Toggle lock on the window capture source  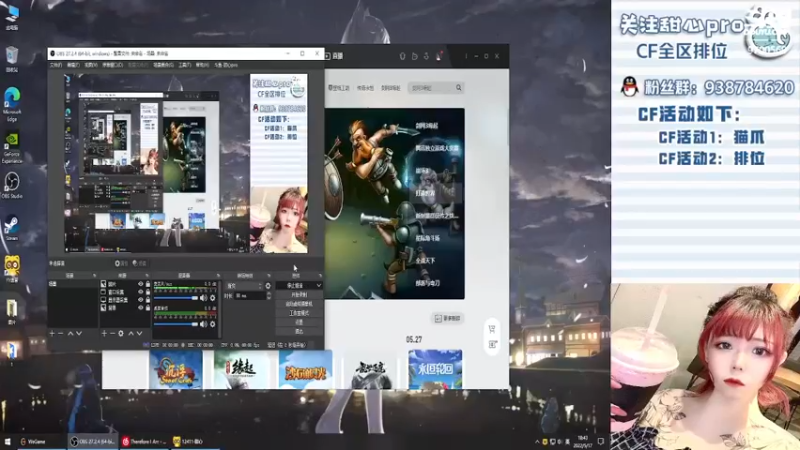click(148, 292)
